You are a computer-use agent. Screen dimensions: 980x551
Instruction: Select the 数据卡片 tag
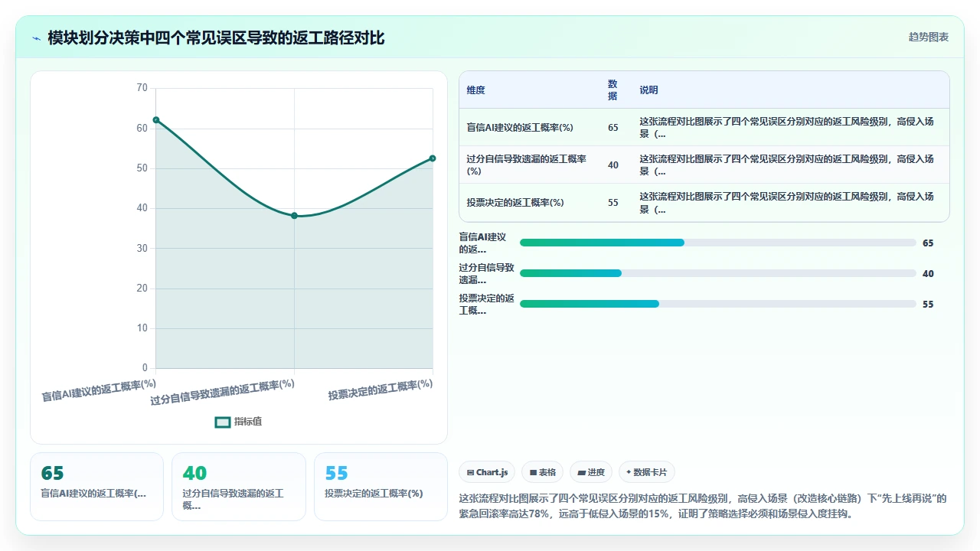click(x=647, y=472)
